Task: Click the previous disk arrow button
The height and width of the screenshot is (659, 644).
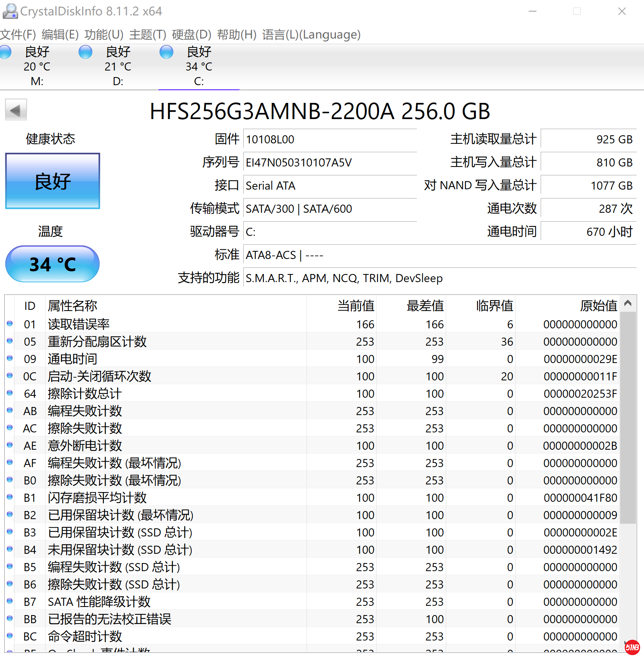Action: coord(16,110)
